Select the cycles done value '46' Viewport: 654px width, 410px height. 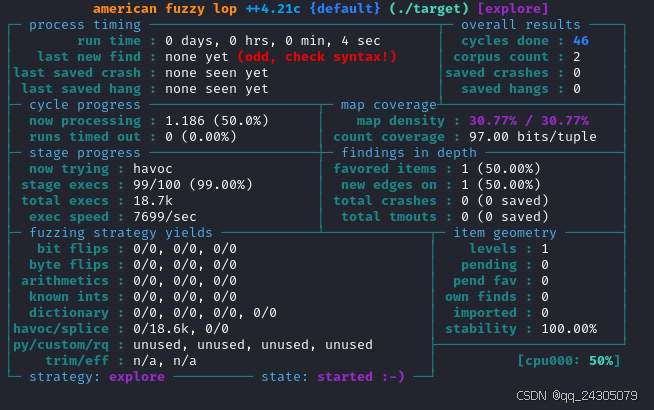pos(581,41)
